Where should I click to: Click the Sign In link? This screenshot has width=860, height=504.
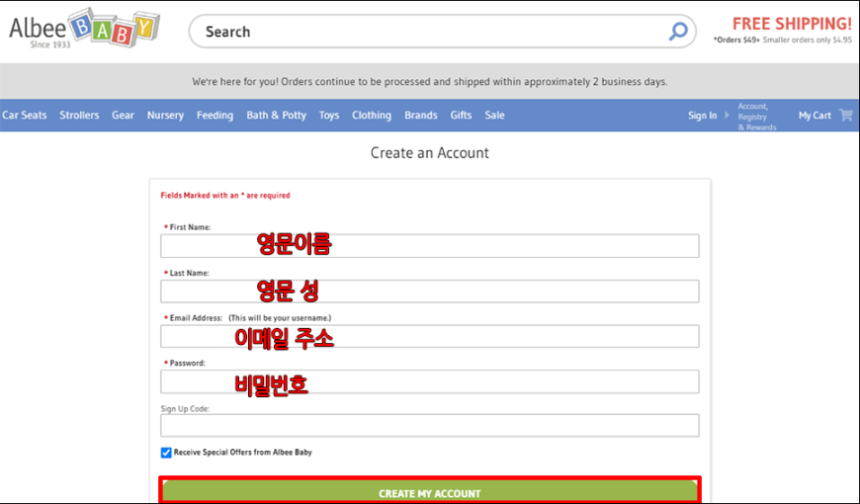tap(703, 116)
